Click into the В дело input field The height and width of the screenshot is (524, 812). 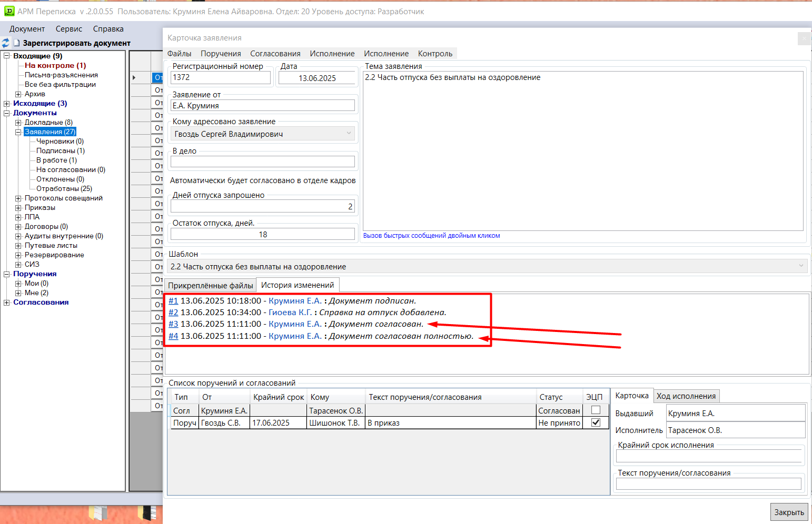[x=262, y=162]
